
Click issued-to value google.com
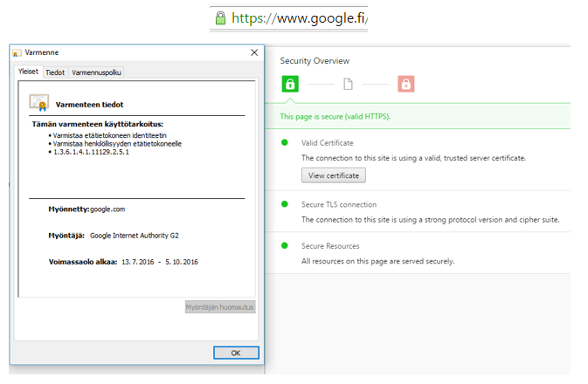pos(107,209)
